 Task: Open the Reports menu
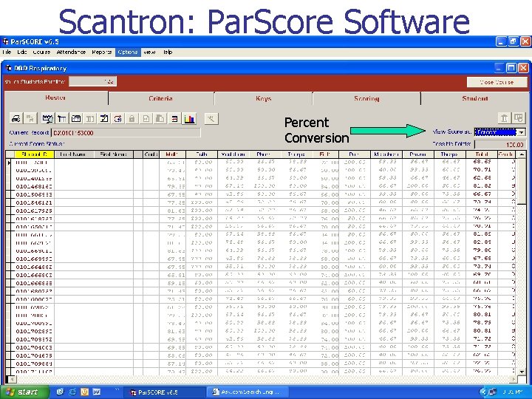point(102,52)
